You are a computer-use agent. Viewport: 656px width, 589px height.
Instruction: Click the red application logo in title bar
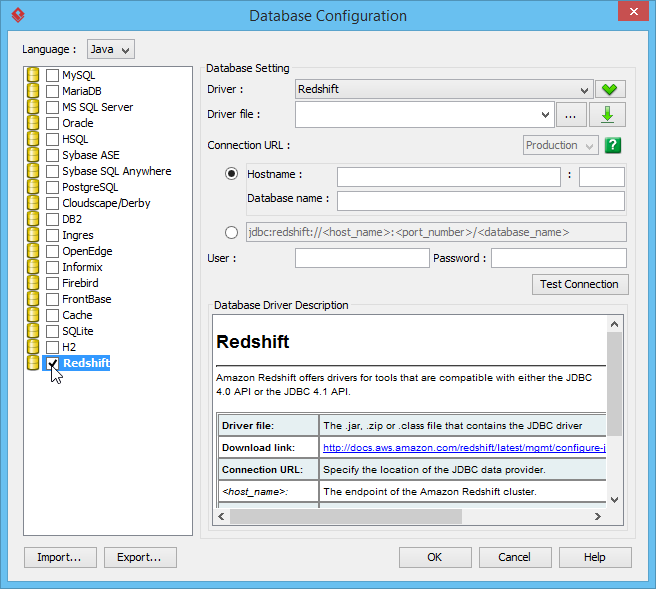click(18, 15)
